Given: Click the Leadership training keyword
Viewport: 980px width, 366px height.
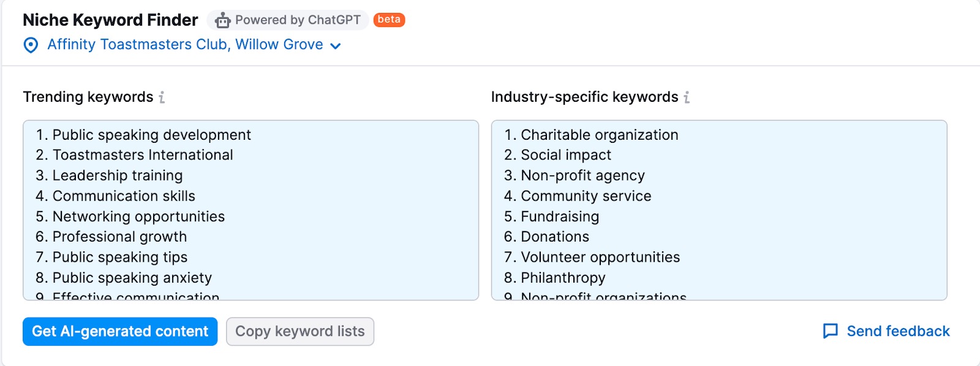Looking at the screenshot, I should coord(118,175).
